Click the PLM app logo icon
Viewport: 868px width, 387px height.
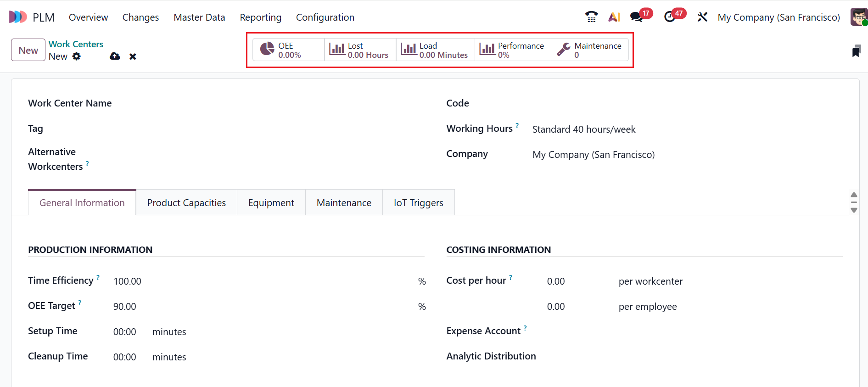[x=18, y=17]
